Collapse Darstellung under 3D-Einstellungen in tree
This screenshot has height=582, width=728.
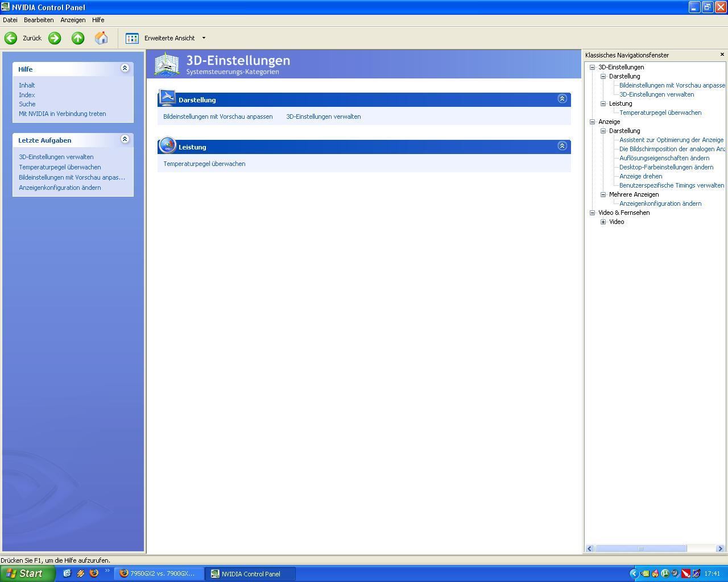click(x=603, y=76)
